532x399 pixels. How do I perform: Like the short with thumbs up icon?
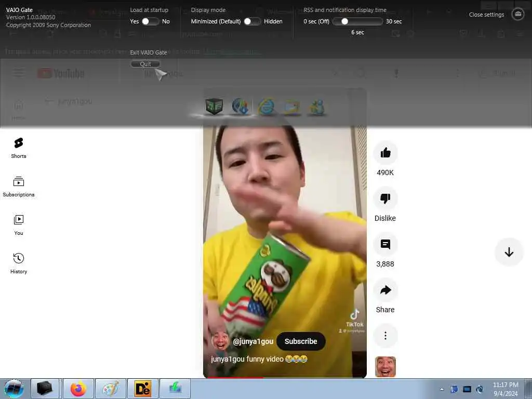point(385,153)
